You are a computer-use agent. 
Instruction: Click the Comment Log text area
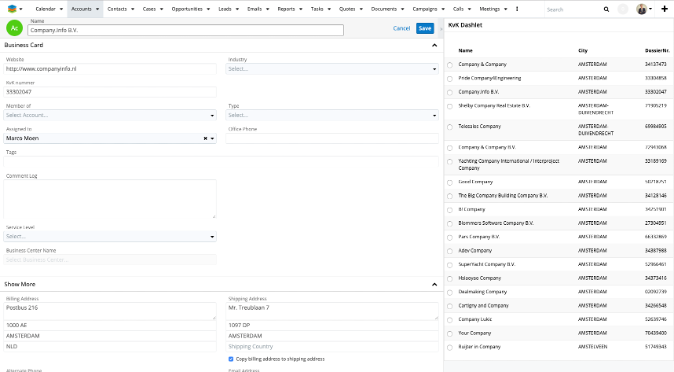pyautogui.click(x=110, y=199)
